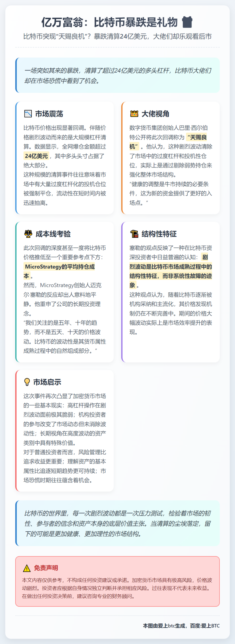The image size is (235, 644).
Task: Click the 市场启示 card heading
Action: (47, 382)
